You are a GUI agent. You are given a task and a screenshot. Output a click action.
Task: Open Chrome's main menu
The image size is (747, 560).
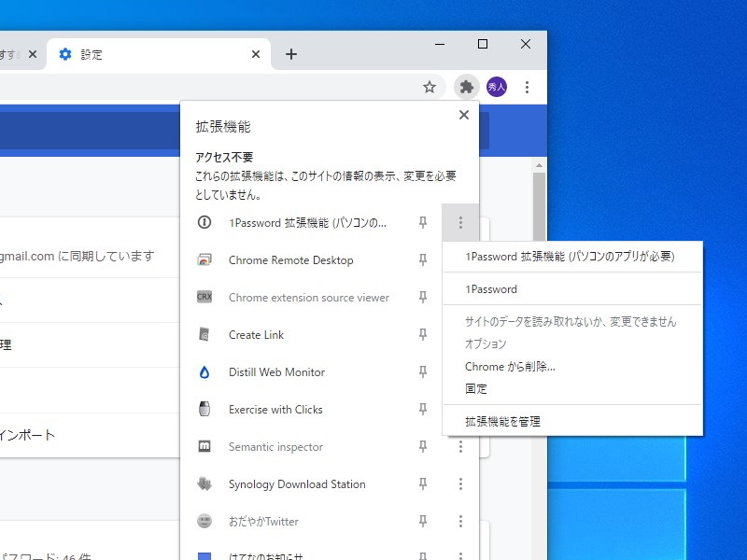529,86
